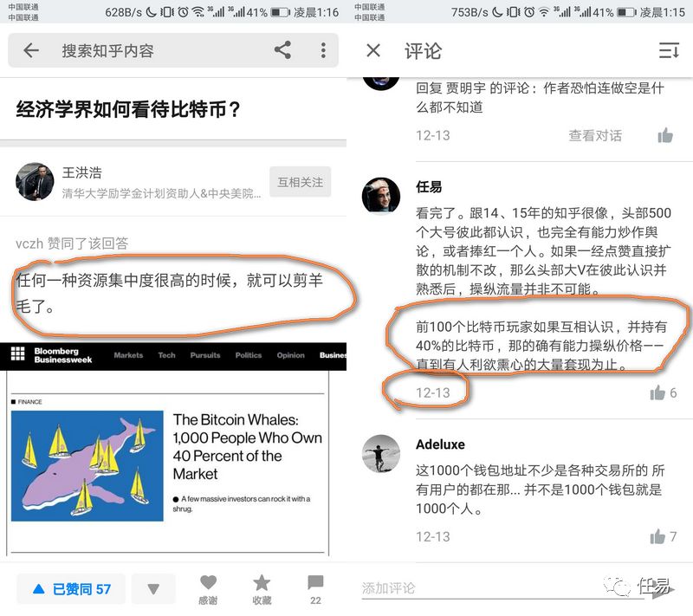This screenshot has width=693, height=616.
Task: Open the Bitcoin Whales whale illustration
Action: pyautogui.click(x=87, y=466)
